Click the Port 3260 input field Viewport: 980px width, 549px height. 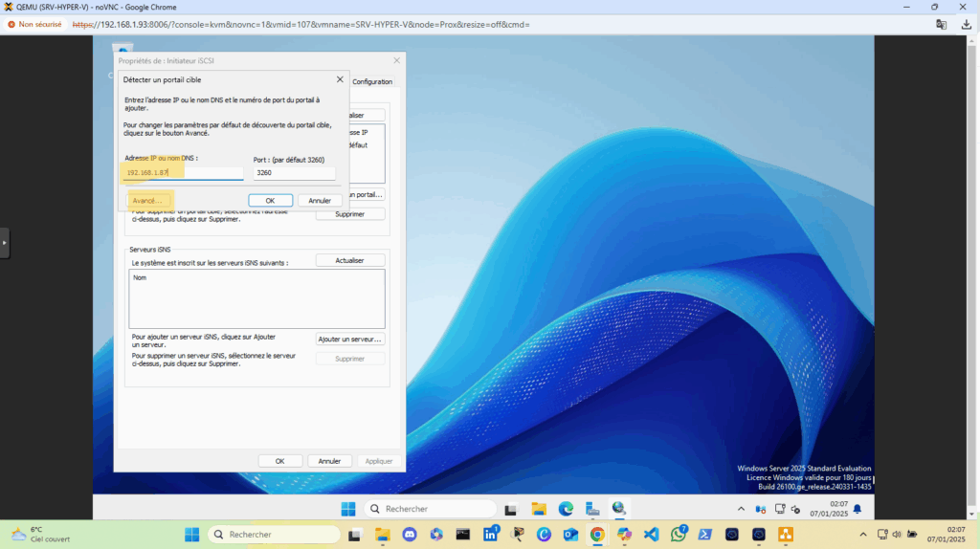click(x=294, y=173)
